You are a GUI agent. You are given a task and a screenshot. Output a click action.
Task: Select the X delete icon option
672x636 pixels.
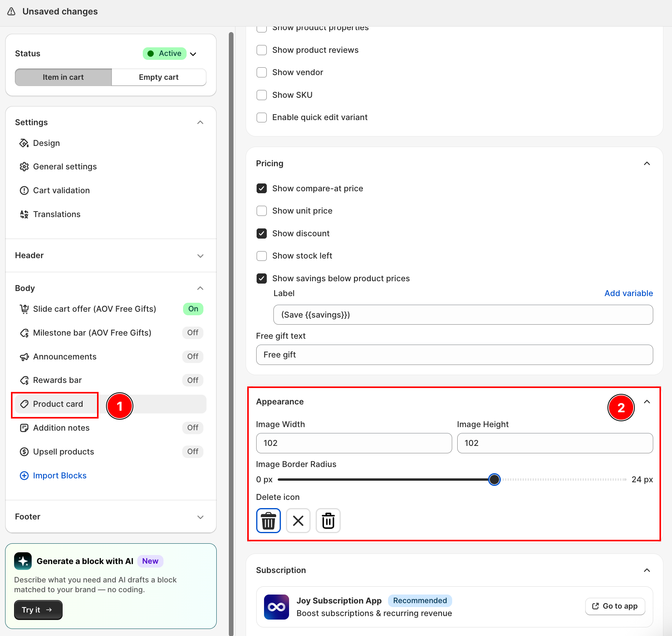click(298, 521)
